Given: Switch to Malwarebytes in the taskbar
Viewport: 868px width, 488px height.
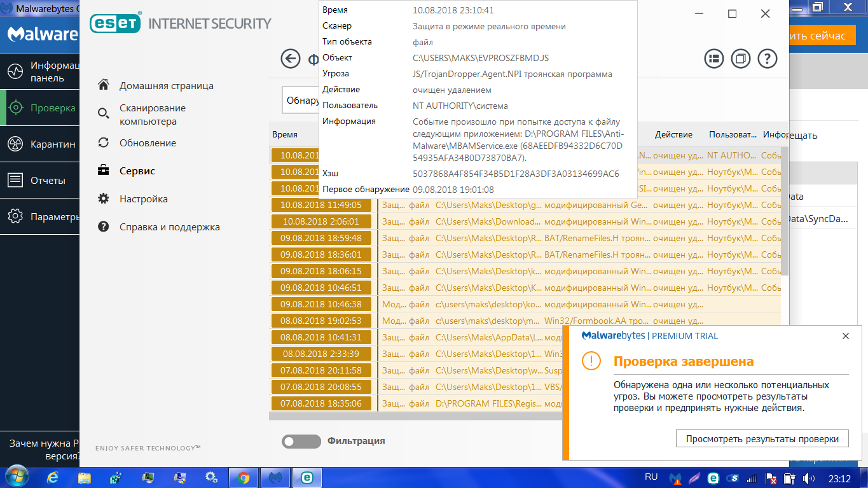Looking at the screenshot, I should point(275,477).
